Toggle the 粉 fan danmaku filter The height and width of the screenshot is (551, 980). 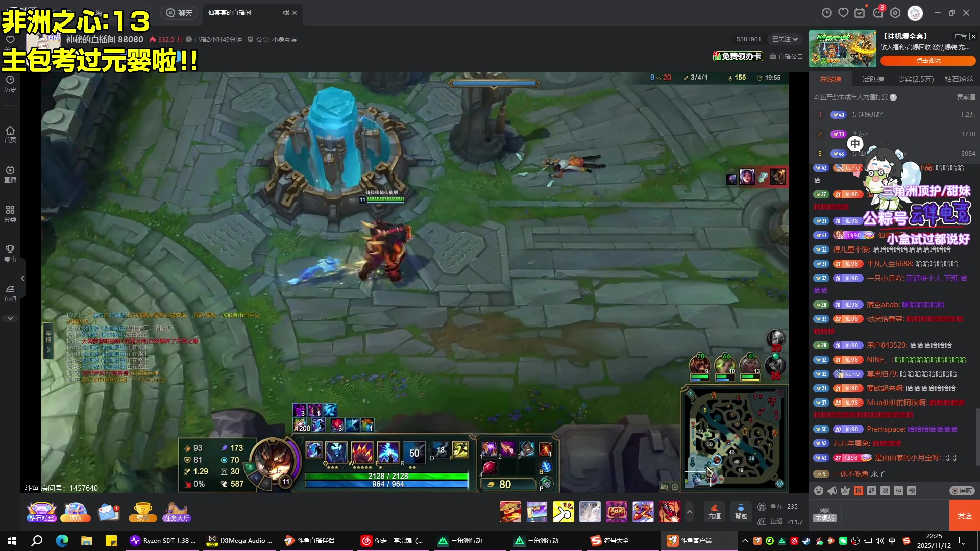tap(859, 491)
